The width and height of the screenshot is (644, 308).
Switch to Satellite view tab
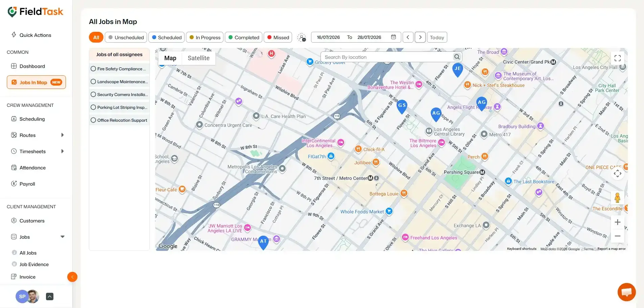coord(199,58)
